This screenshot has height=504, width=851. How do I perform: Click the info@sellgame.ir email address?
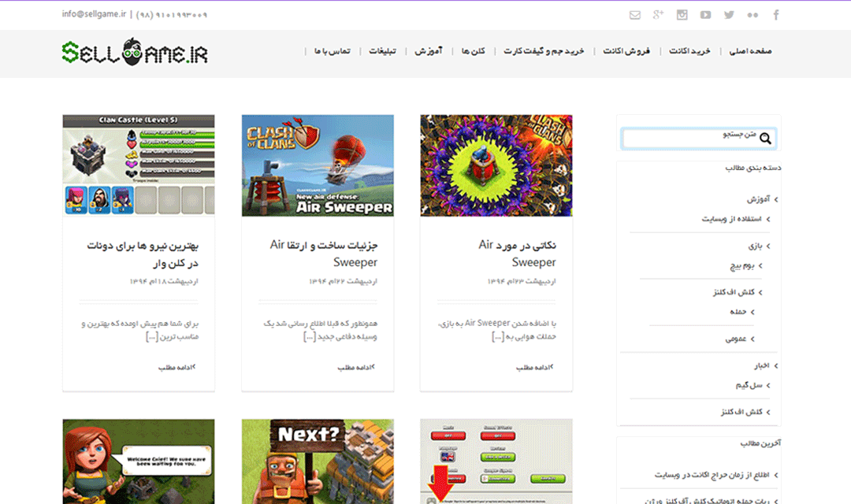[x=94, y=14]
